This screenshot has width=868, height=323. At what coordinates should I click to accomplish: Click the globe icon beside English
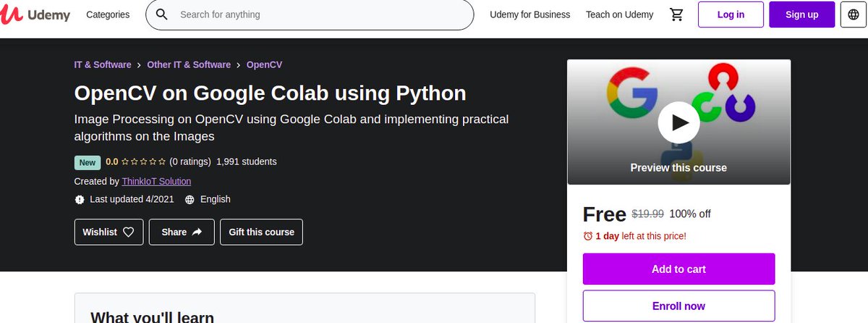click(190, 199)
